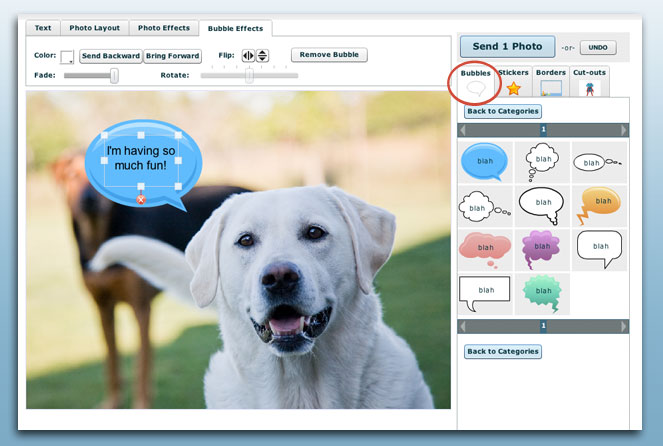This screenshot has height=446, width=663.
Task: Select the blue round speech bubble thumbnail
Action: pyautogui.click(x=485, y=162)
